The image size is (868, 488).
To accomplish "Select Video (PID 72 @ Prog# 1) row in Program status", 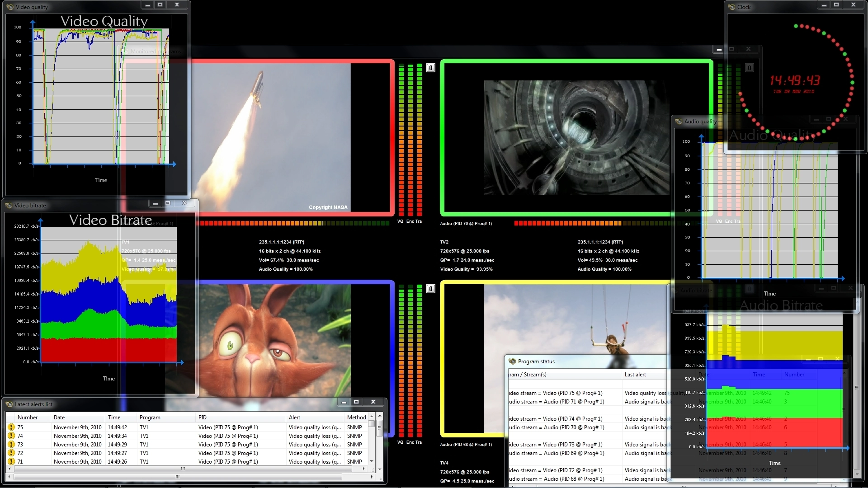I will pos(588,470).
